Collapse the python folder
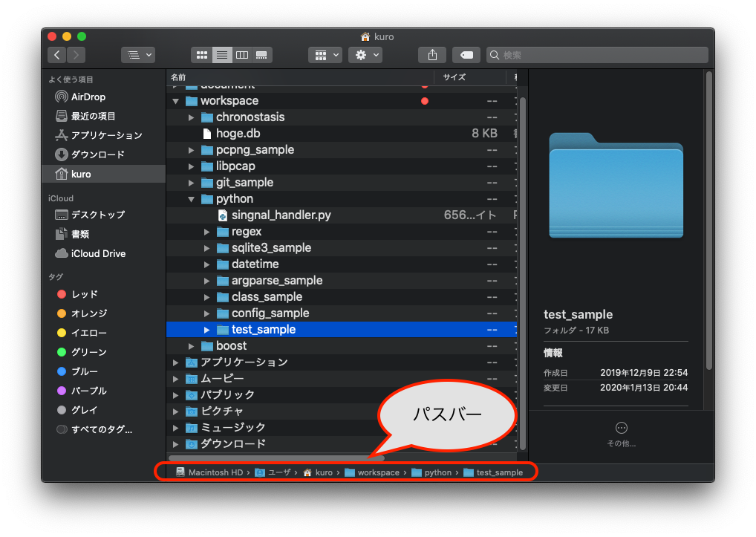Screen dimensions: 756x537 point(192,199)
